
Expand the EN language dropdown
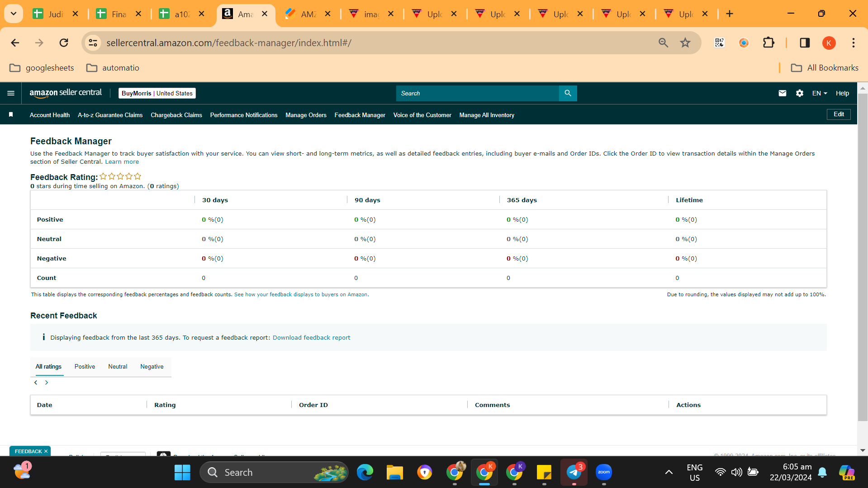tap(820, 93)
